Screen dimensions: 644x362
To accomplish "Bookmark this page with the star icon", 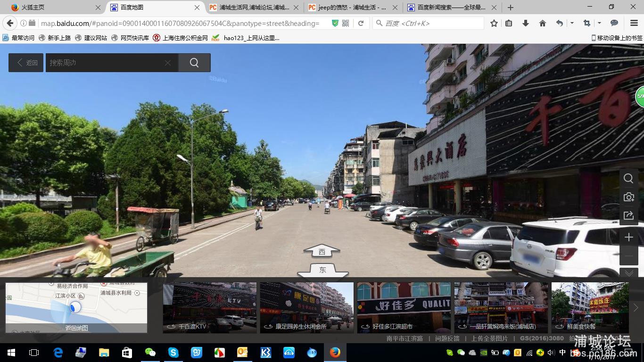I will [x=494, y=23].
